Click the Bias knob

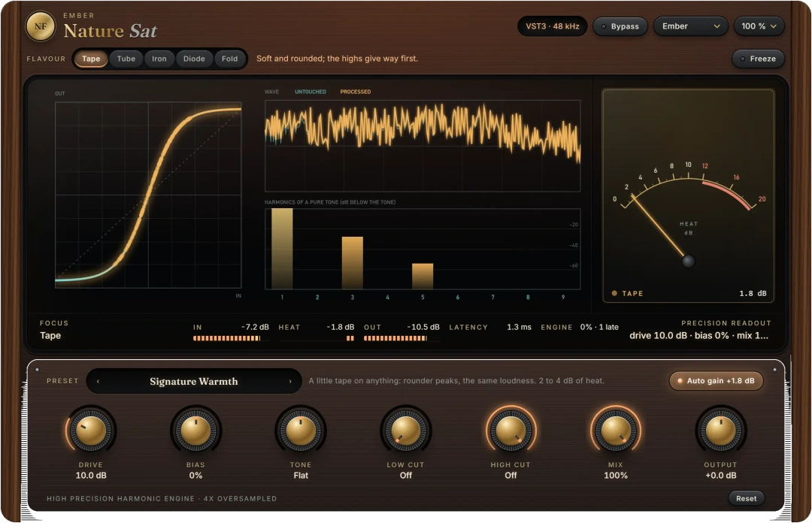(x=195, y=431)
